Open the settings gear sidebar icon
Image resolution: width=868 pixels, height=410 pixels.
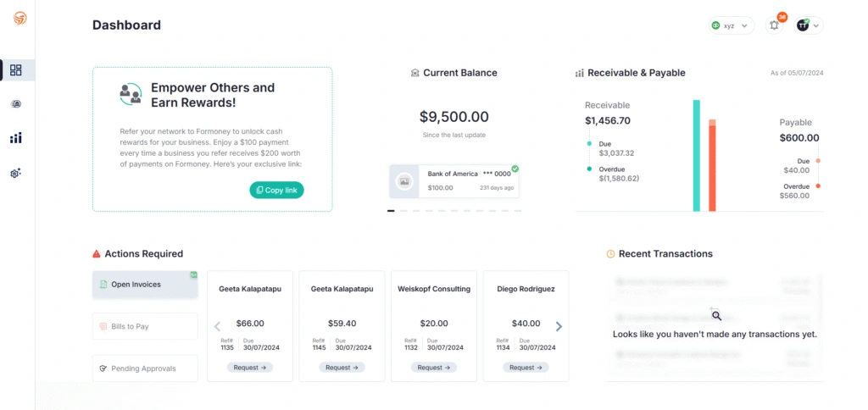click(16, 173)
